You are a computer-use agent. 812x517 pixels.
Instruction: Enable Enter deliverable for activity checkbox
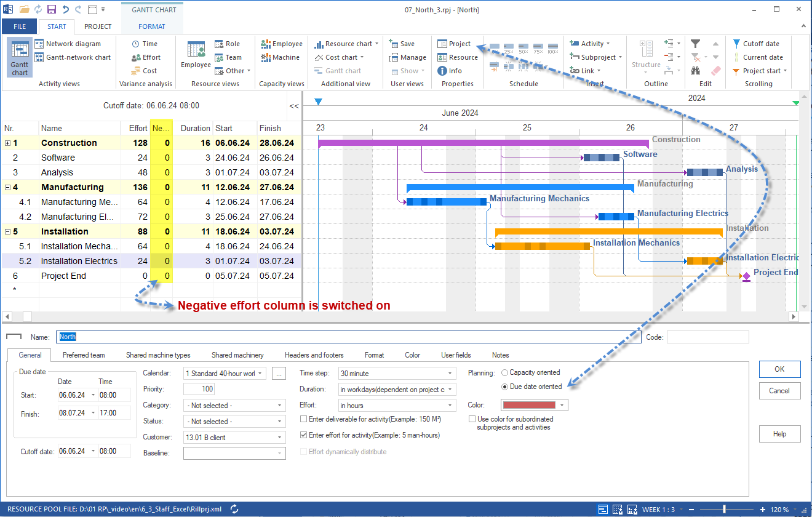304,419
